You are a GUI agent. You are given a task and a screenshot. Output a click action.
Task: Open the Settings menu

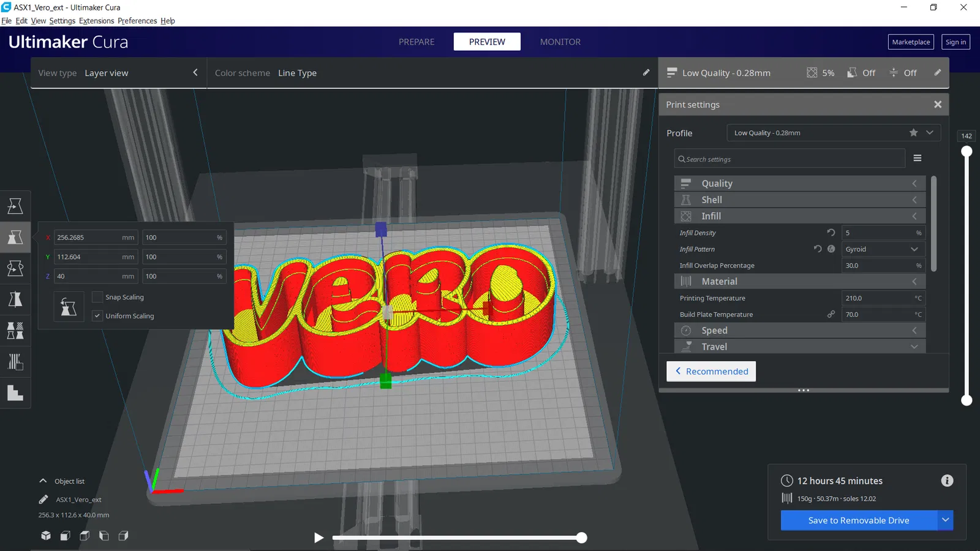pos(62,21)
